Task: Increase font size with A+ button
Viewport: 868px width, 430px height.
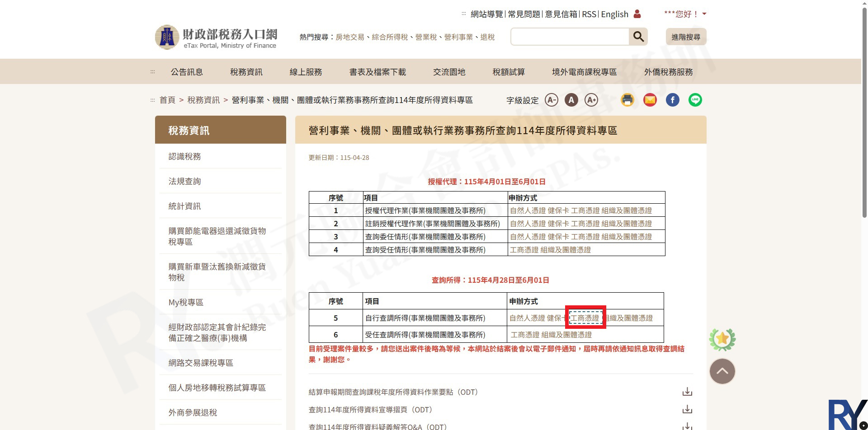Action: click(x=591, y=100)
